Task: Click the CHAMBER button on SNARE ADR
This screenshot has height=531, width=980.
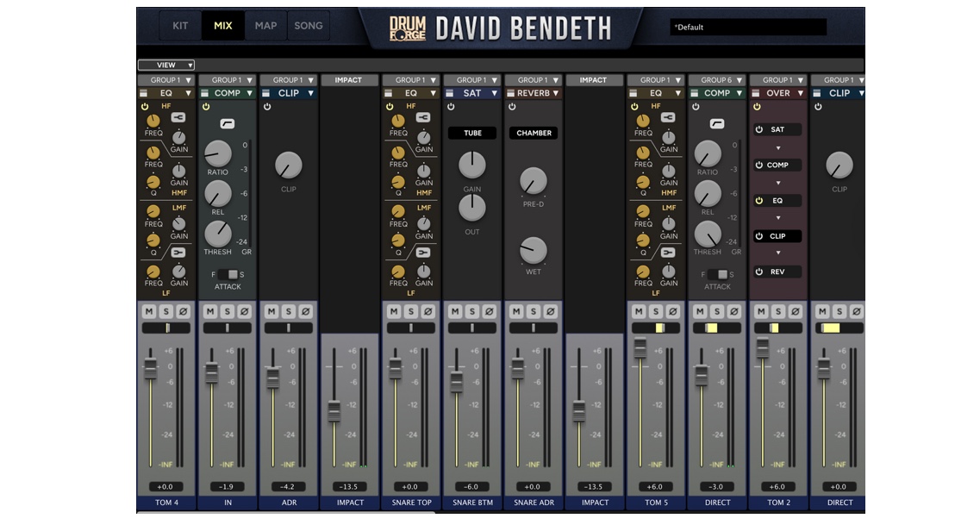Action: (534, 133)
